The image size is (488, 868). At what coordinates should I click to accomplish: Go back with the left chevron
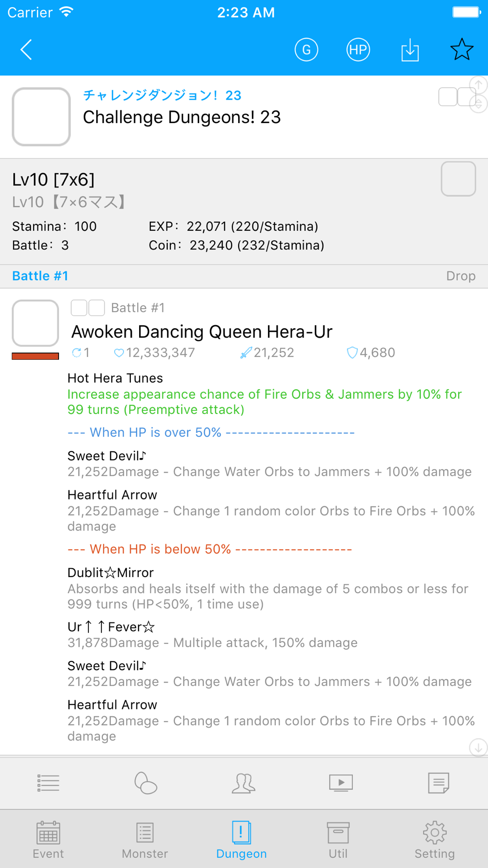pos(26,50)
